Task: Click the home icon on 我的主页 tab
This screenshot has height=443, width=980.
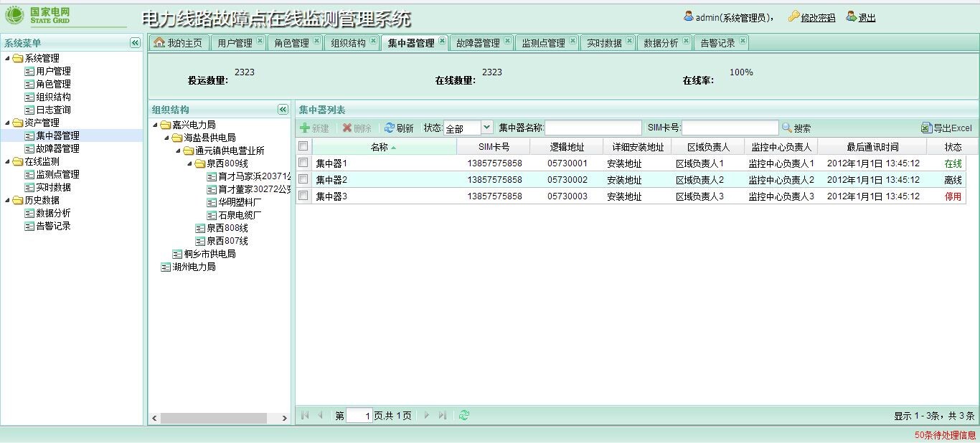Action: pos(159,42)
